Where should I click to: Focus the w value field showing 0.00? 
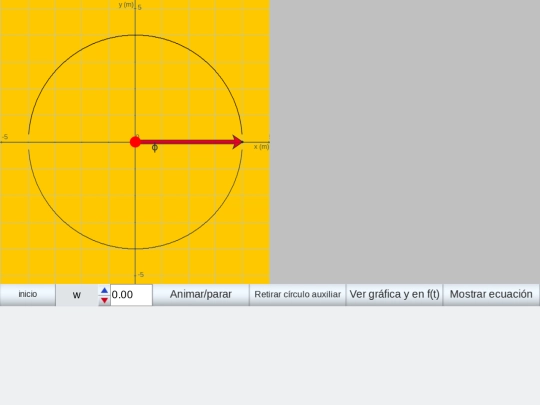click(131, 295)
